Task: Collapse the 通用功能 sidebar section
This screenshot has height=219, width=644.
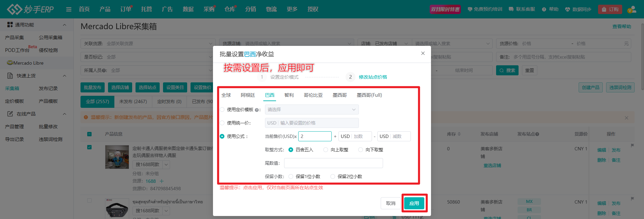Action: (x=65, y=25)
